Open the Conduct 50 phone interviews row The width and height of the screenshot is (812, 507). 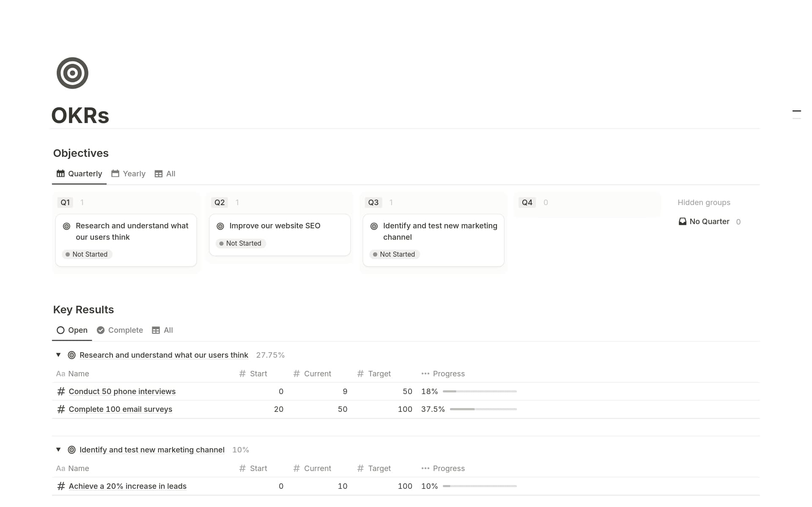[122, 392]
